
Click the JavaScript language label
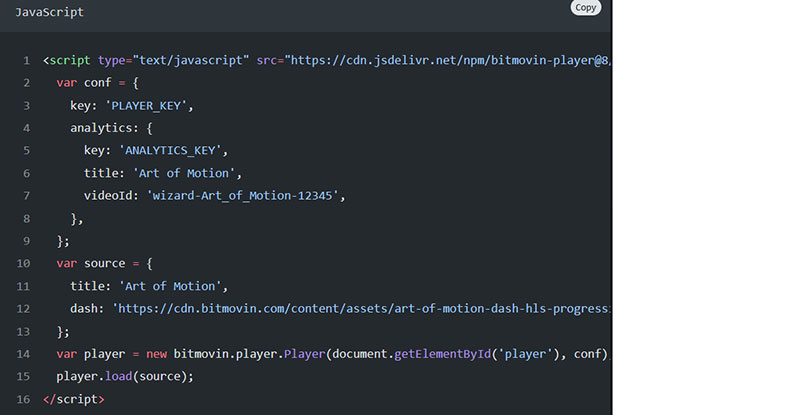[49, 12]
